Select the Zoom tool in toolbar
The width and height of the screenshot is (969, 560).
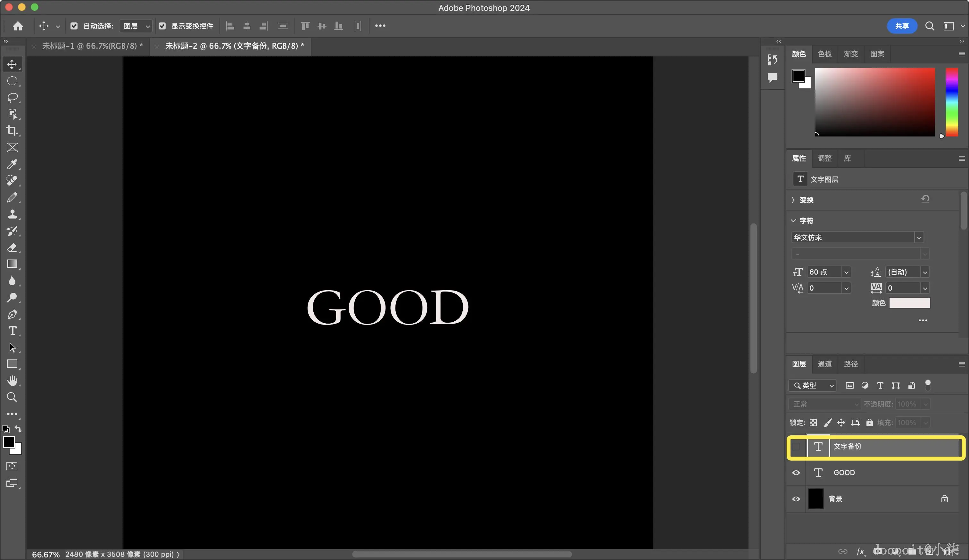coord(12,397)
